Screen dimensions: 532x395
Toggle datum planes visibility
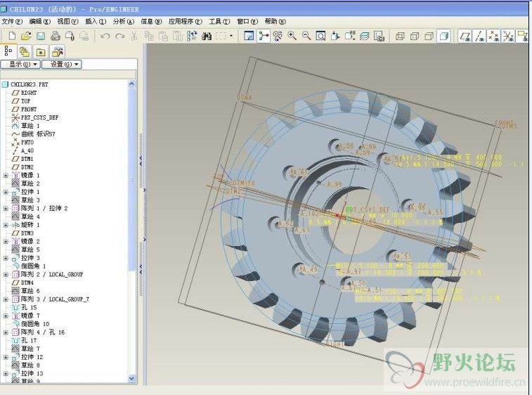(x=465, y=36)
